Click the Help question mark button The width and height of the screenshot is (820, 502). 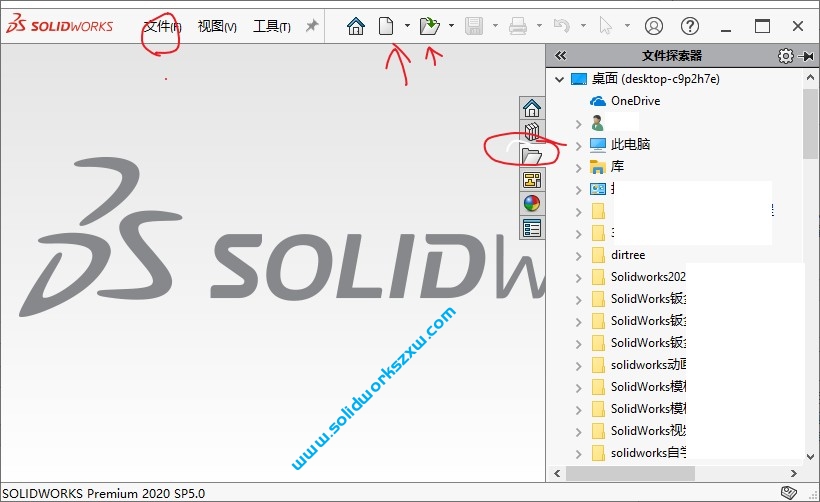(689, 26)
